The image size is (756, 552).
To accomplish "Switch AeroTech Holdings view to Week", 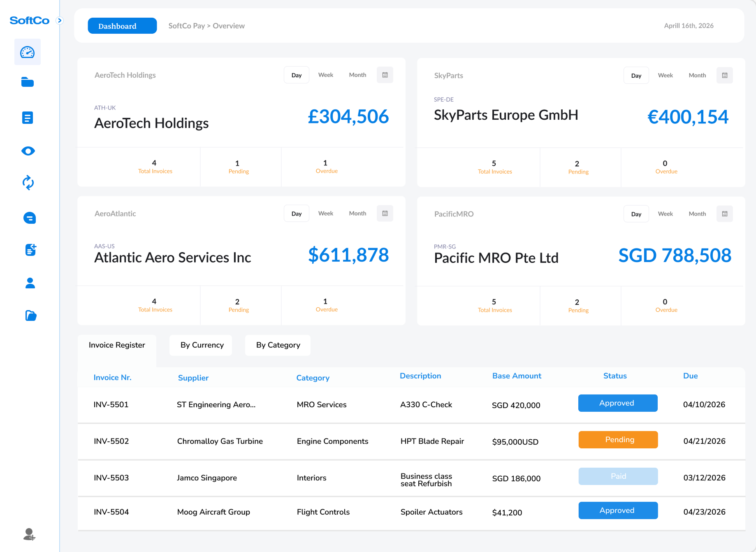I will [x=325, y=74].
